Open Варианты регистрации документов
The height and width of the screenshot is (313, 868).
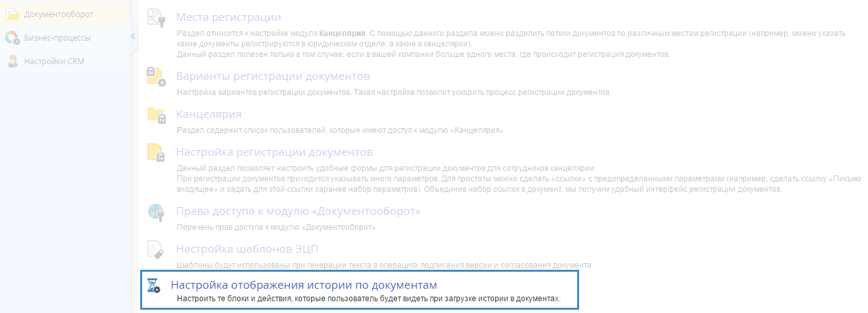273,77
